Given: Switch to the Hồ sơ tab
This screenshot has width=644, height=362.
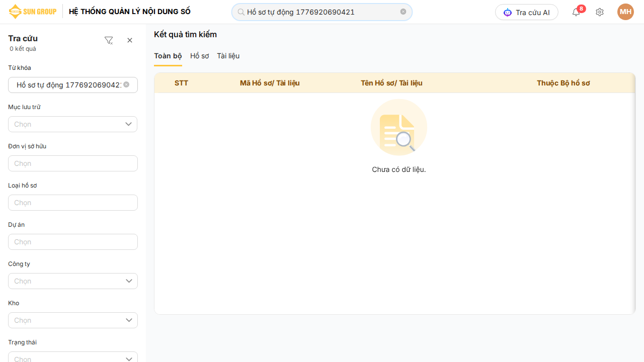Looking at the screenshot, I should [199, 56].
